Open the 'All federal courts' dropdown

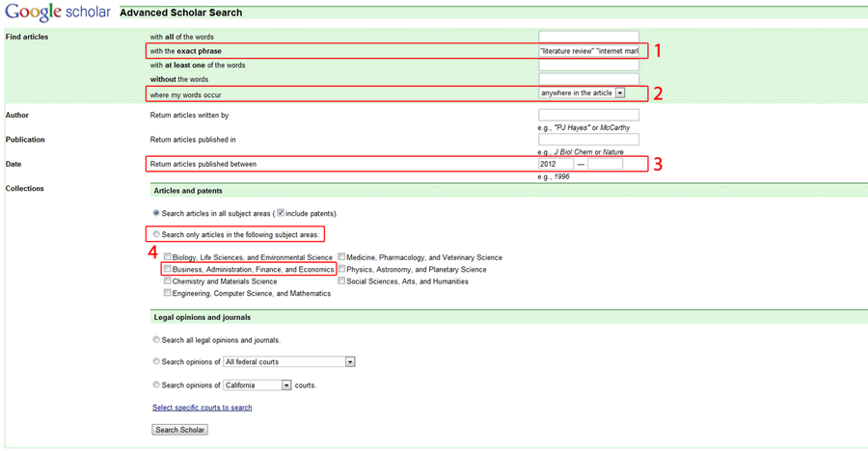pyautogui.click(x=289, y=362)
